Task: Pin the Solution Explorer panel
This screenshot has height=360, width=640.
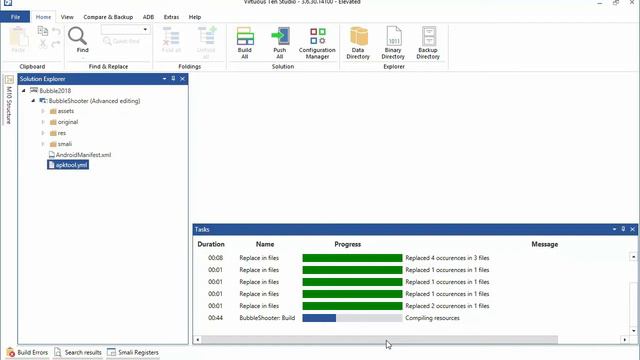Action: tap(173, 79)
